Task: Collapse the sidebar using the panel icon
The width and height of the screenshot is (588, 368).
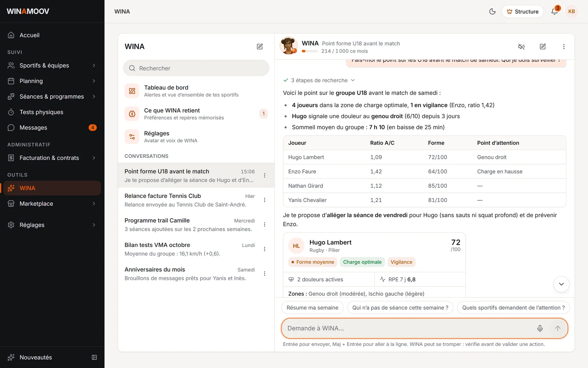Action: click(x=94, y=357)
